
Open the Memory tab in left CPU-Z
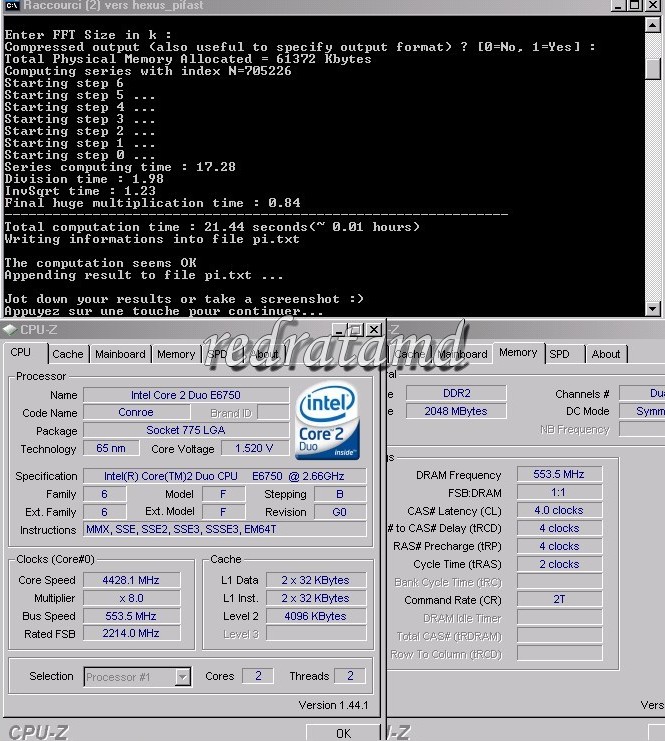click(x=176, y=354)
